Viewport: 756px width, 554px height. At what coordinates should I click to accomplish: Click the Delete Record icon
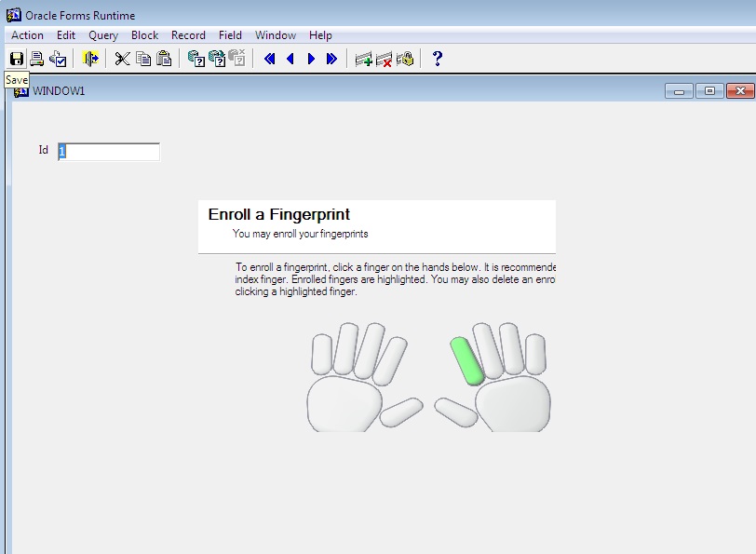coord(384,59)
